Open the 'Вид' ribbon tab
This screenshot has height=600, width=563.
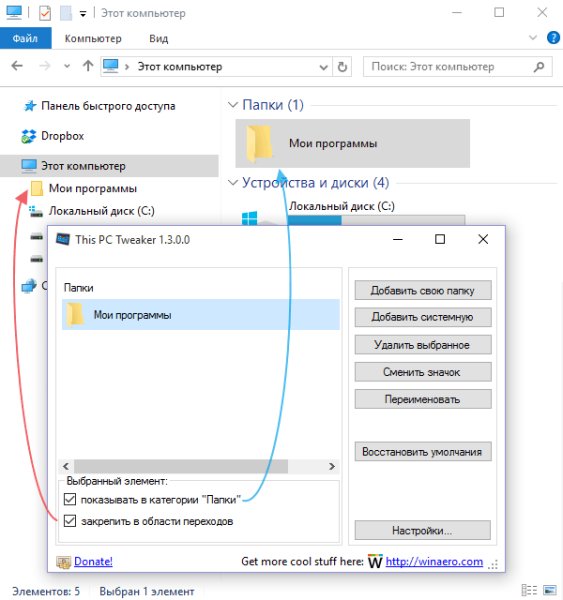(158, 39)
